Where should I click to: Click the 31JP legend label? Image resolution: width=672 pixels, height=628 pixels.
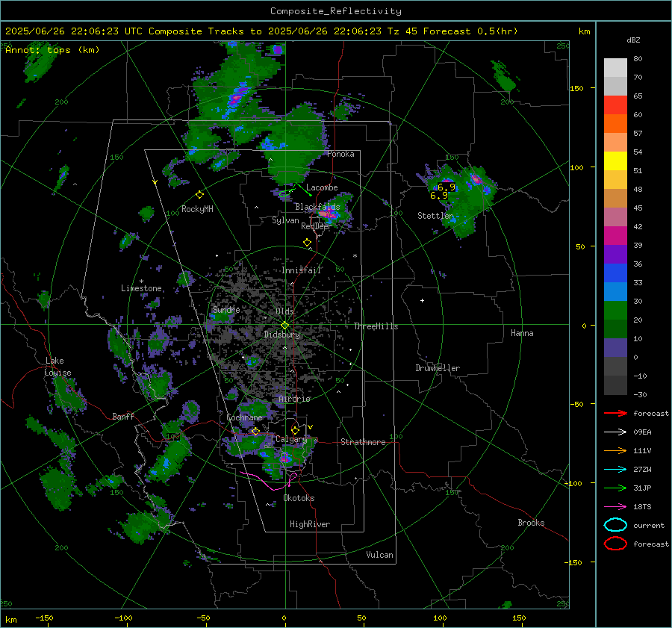click(642, 488)
